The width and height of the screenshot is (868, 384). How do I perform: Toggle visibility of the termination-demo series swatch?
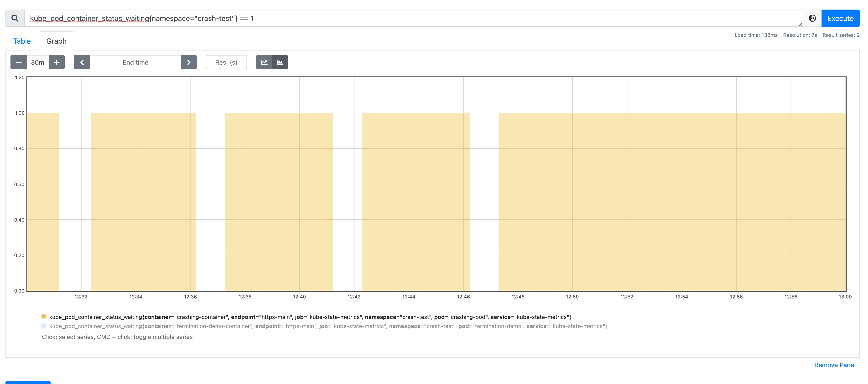[44, 326]
